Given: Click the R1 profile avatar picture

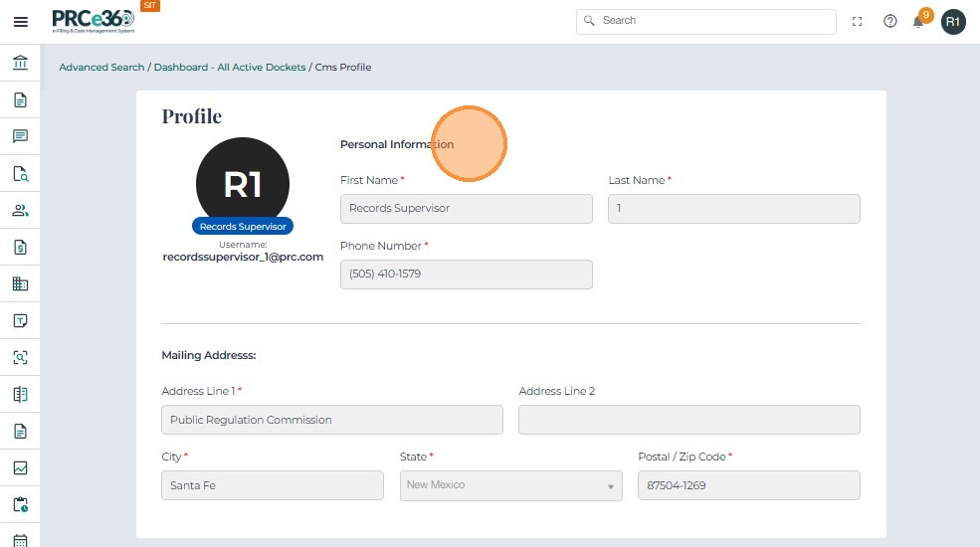Looking at the screenshot, I should pyautogui.click(x=243, y=183).
